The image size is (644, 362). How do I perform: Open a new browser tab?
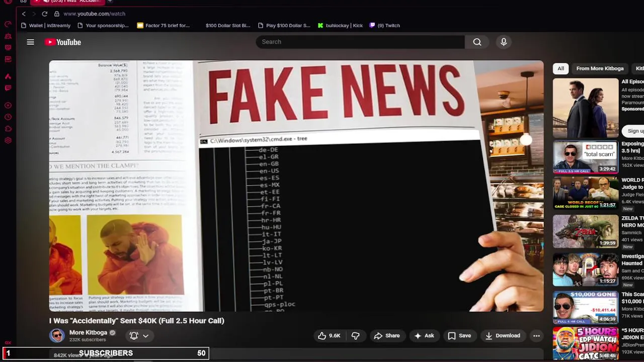pyautogui.click(x=110, y=2)
